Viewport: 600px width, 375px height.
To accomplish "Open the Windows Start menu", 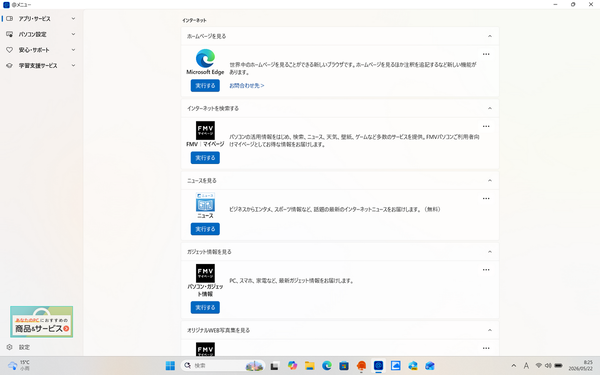I will (x=170, y=365).
